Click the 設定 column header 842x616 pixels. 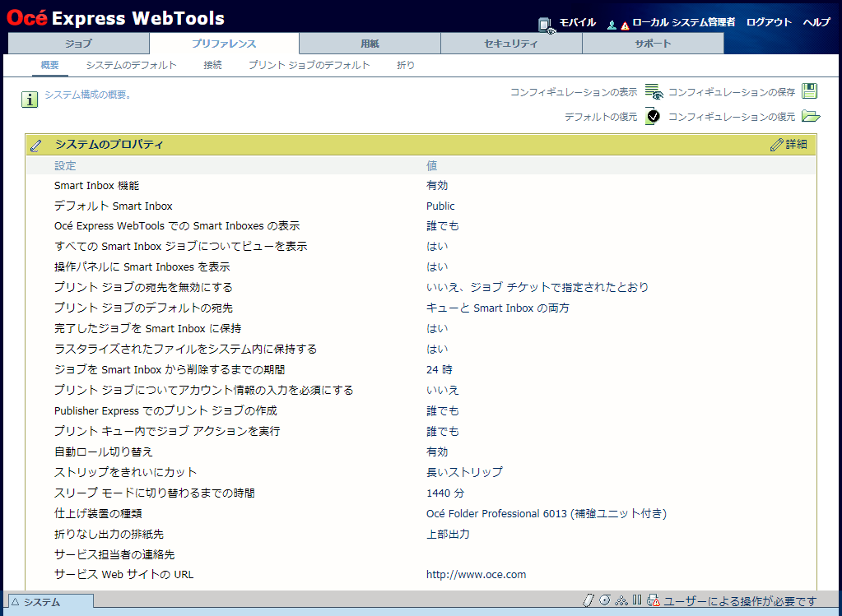[x=65, y=166]
